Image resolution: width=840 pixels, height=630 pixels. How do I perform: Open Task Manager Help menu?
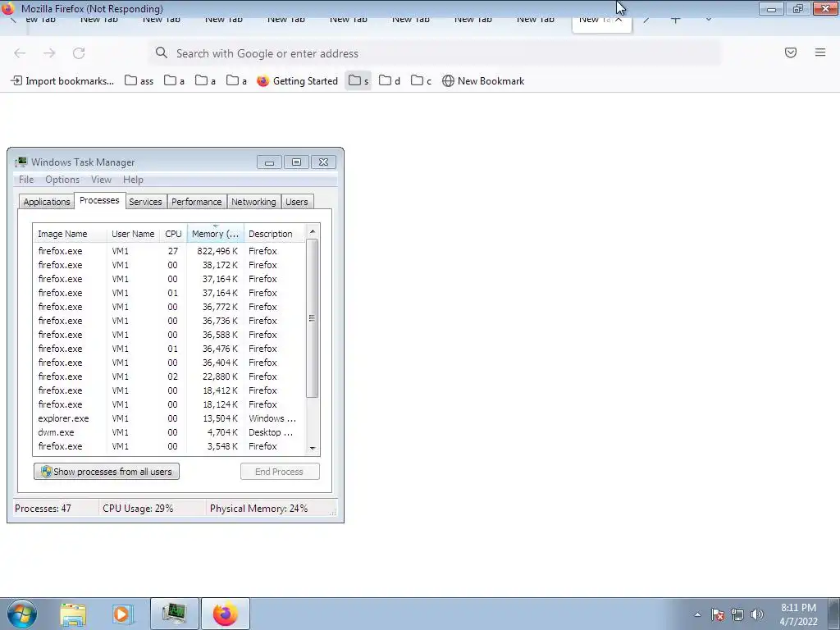[x=133, y=180]
